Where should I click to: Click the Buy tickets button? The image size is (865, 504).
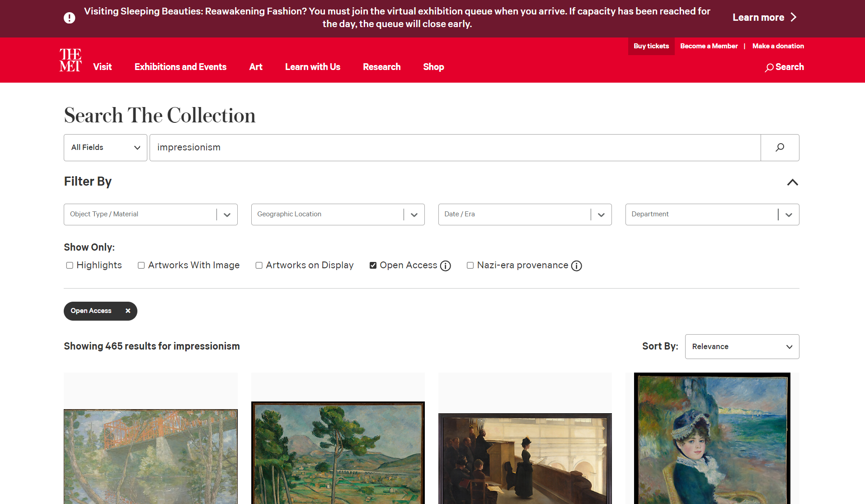tap(651, 46)
